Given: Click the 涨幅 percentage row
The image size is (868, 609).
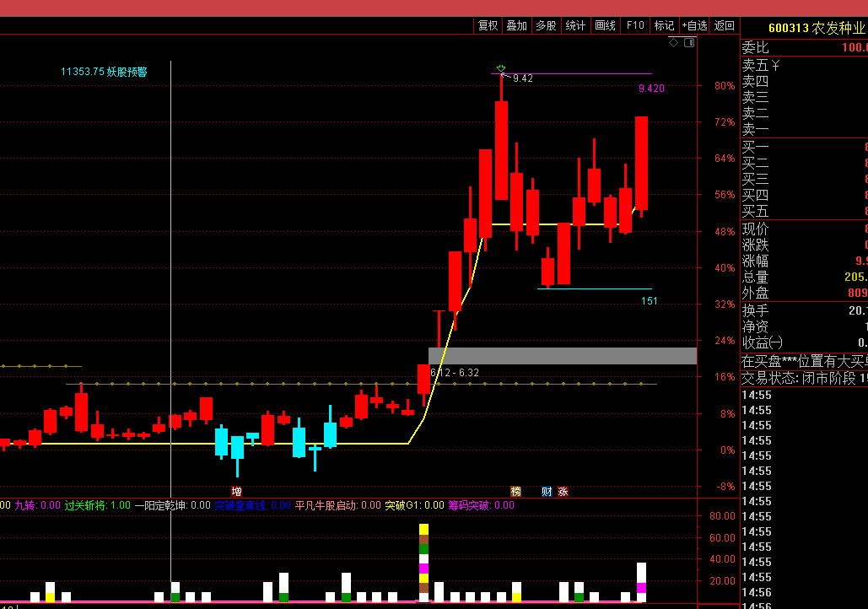Looking at the screenshot, I should click(x=805, y=261).
